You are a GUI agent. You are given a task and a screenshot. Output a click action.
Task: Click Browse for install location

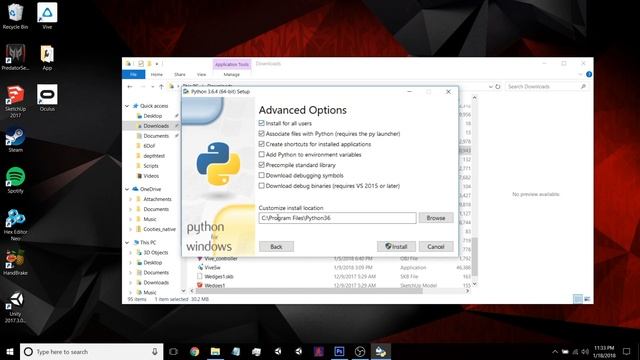436,218
